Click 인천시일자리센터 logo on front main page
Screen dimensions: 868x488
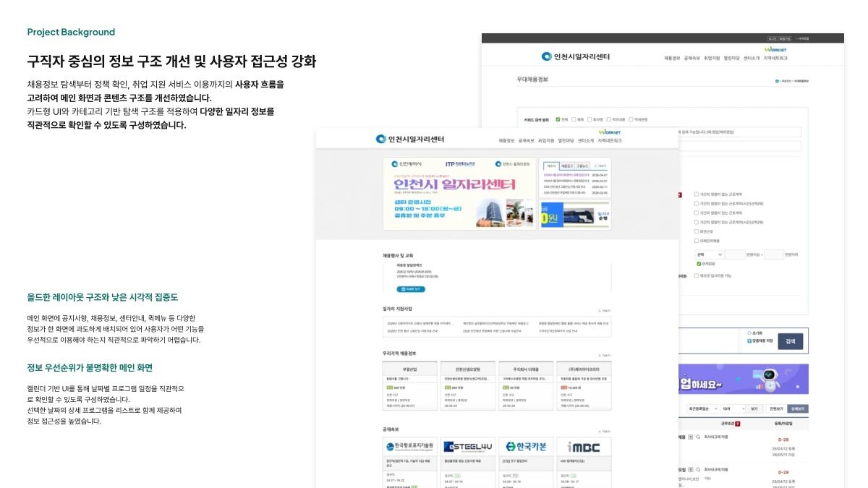(409, 140)
